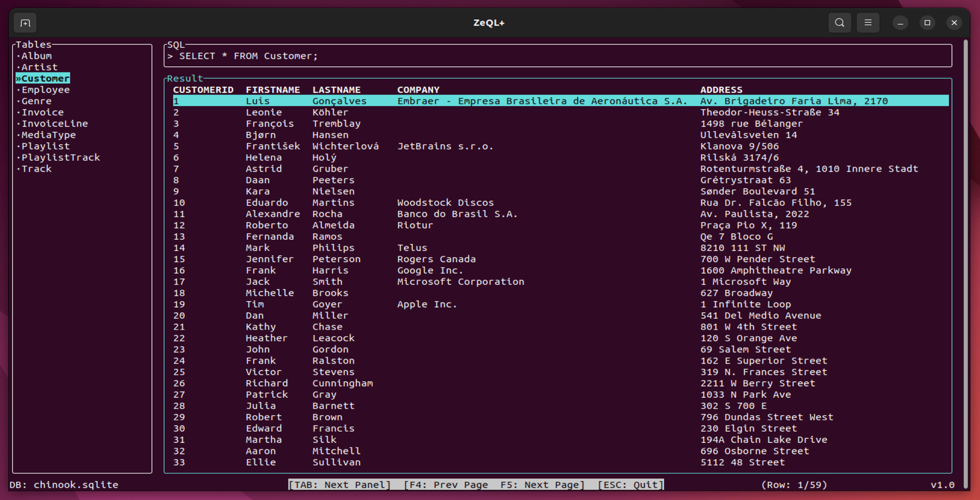Viewport: 980px width, 500px height.
Task: Select the Playlist table
Action: 45,146
